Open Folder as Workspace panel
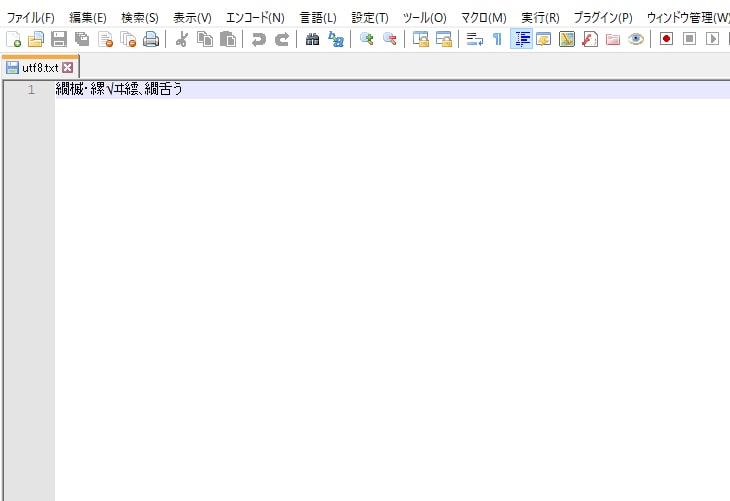Screen dimensions: 730x501 [x=613, y=39]
